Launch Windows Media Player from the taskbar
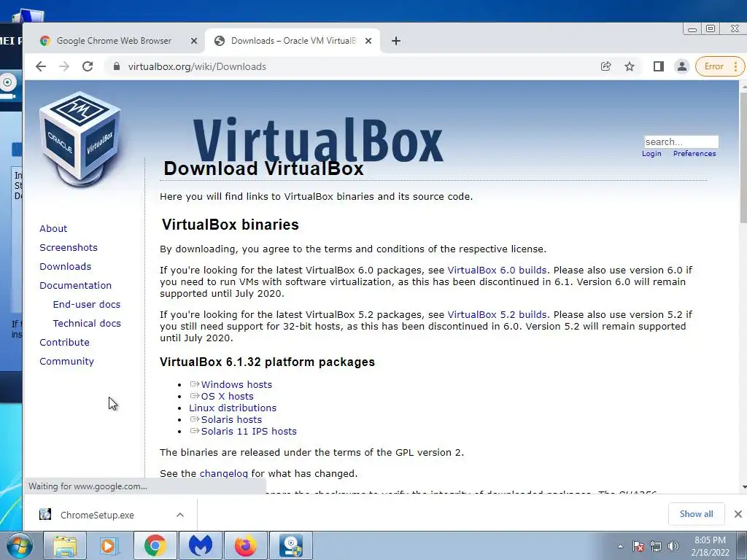747x560 pixels. [109, 545]
